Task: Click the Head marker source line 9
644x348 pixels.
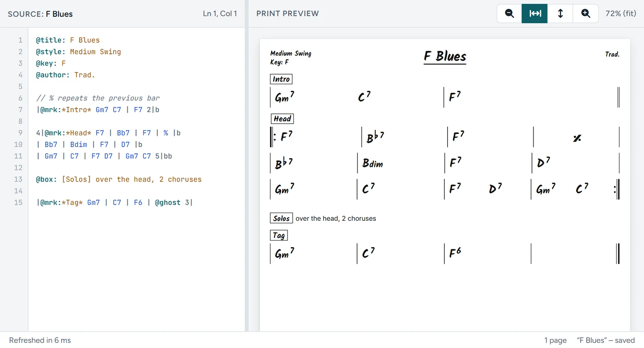Action: pos(108,133)
